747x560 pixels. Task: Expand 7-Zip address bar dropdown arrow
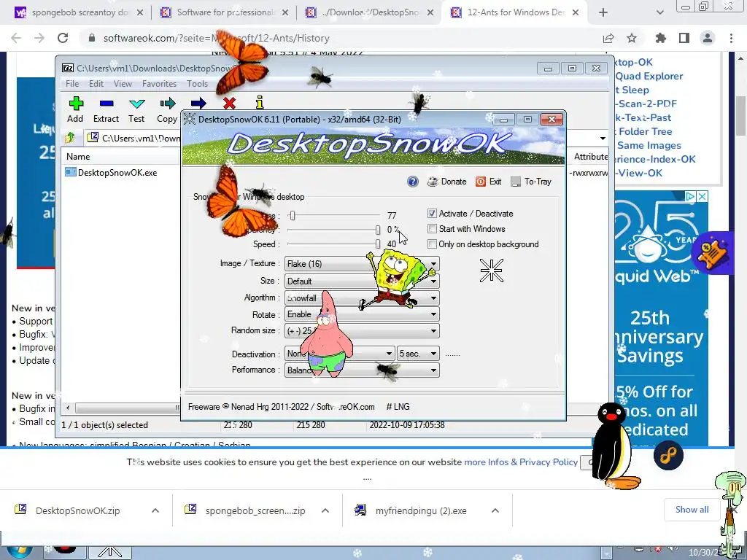click(x=603, y=138)
